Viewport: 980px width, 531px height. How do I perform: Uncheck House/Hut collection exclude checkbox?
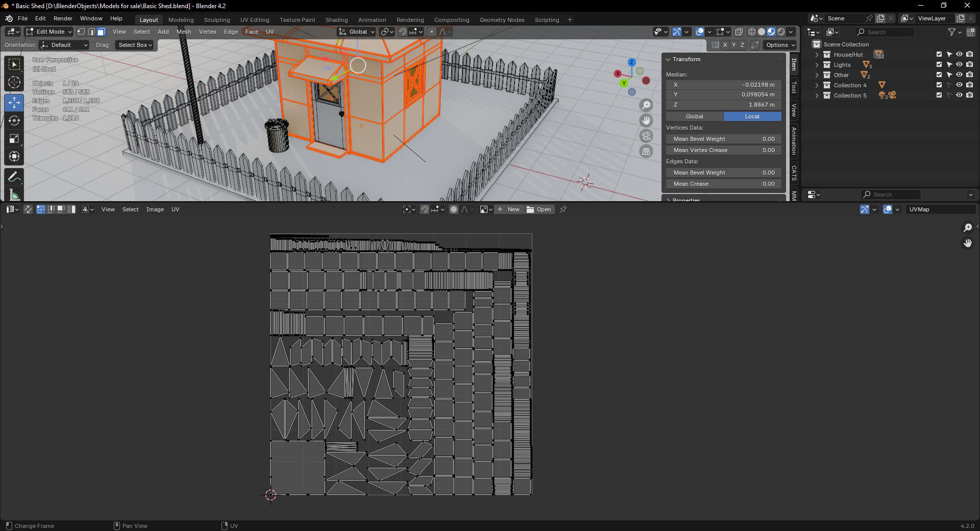(x=939, y=55)
